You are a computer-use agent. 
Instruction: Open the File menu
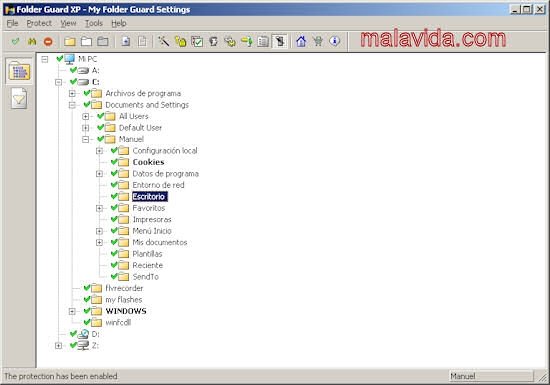point(12,23)
